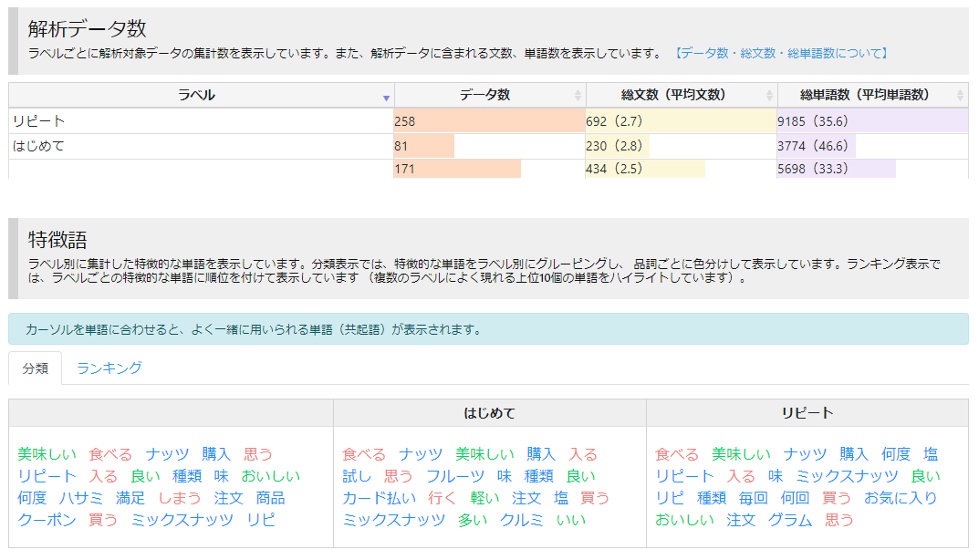This screenshot has width=979, height=560.
Task: Click the word フルーツ
Action: [454, 476]
